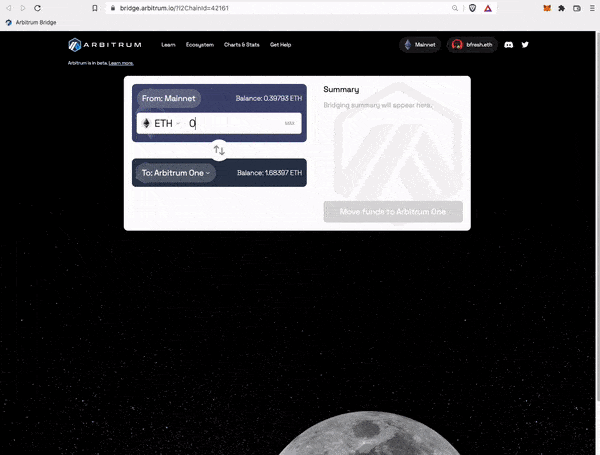The image size is (600, 455).
Task: Click the Brave shields lion icon
Action: pos(473,8)
